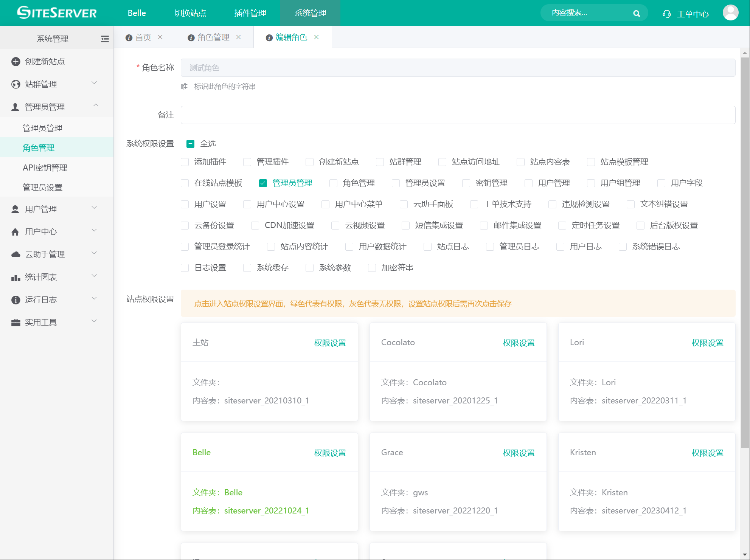This screenshot has height=560, width=750.
Task: Open 插件管理 in top navigation
Action: (x=250, y=13)
